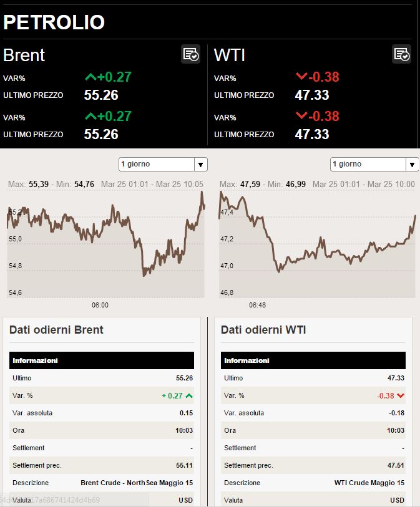Select the Brent '1 giorno' combo box
This screenshot has width=420, height=507.
163,164
